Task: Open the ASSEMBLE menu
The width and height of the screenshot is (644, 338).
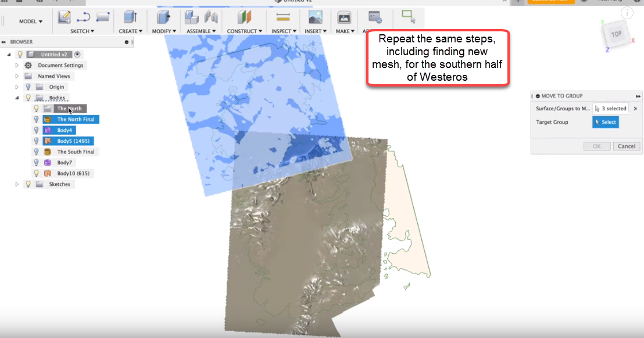Action: coord(201,31)
